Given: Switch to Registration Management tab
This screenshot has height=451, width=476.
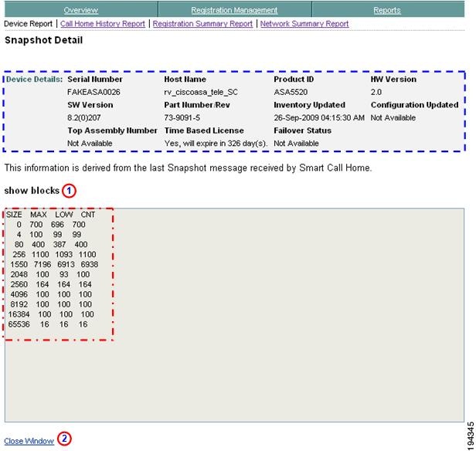Looking at the screenshot, I should [x=234, y=10].
